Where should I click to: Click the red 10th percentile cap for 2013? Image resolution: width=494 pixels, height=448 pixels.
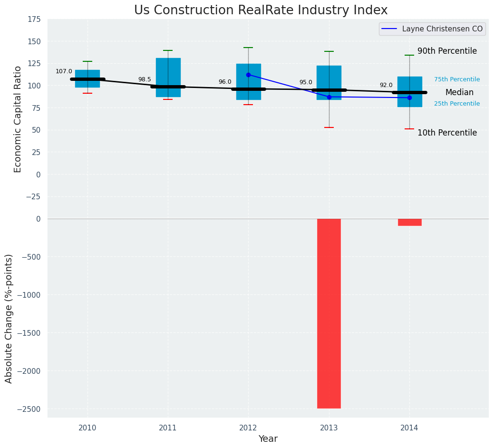(x=329, y=127)
